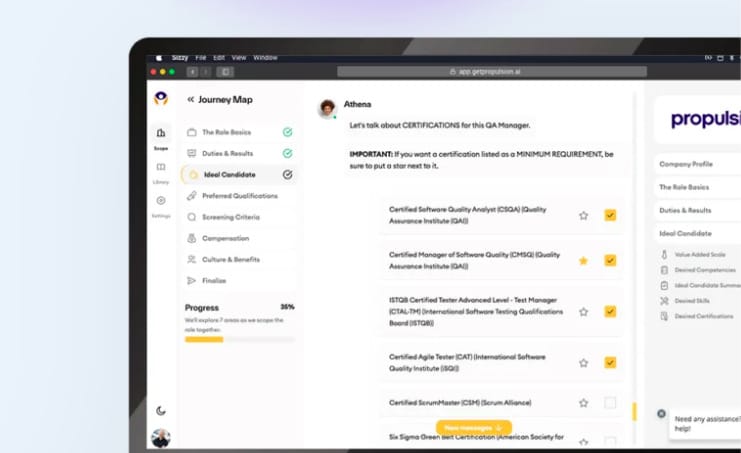This screenshot has width=741, height=453.
Task: Click the New messages button
Action: [x=474, y=427]
